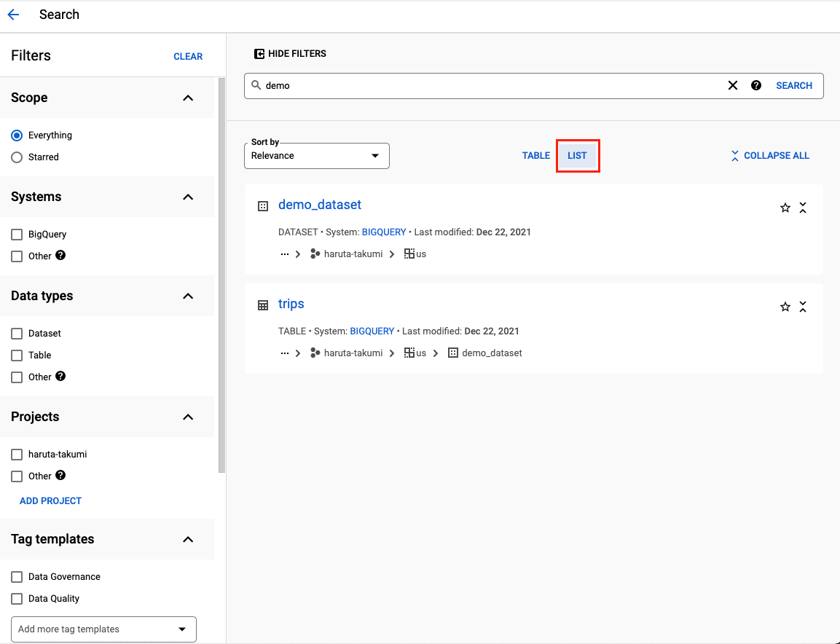This screenshot has height=644, width=840.
Task: Clear the search query with the X
Action: coord(732,85)
